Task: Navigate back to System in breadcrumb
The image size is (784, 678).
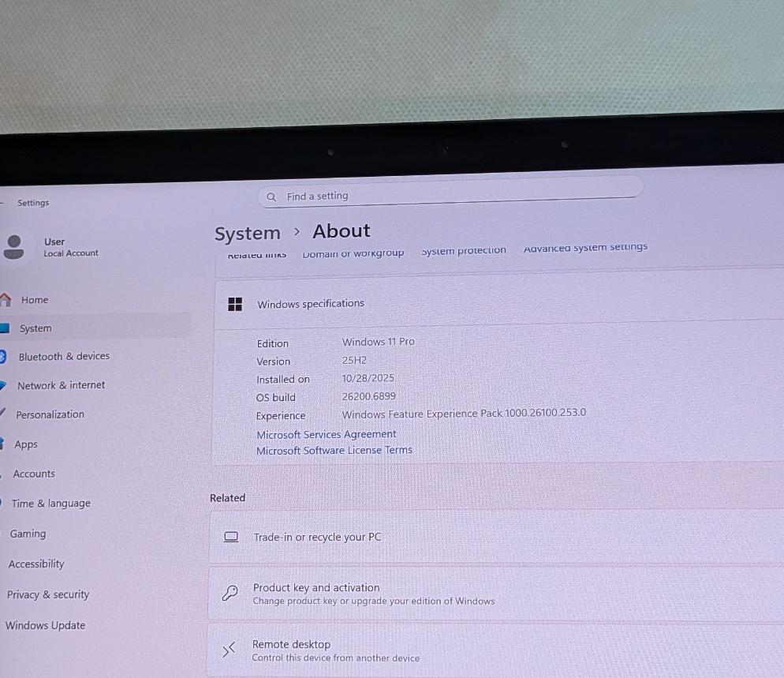Action: (x=247, y=234)
